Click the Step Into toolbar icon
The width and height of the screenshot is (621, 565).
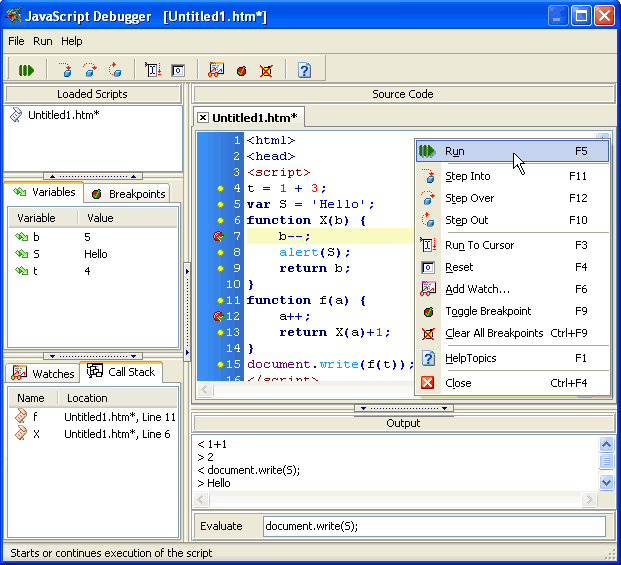click(x=66, y=70)
